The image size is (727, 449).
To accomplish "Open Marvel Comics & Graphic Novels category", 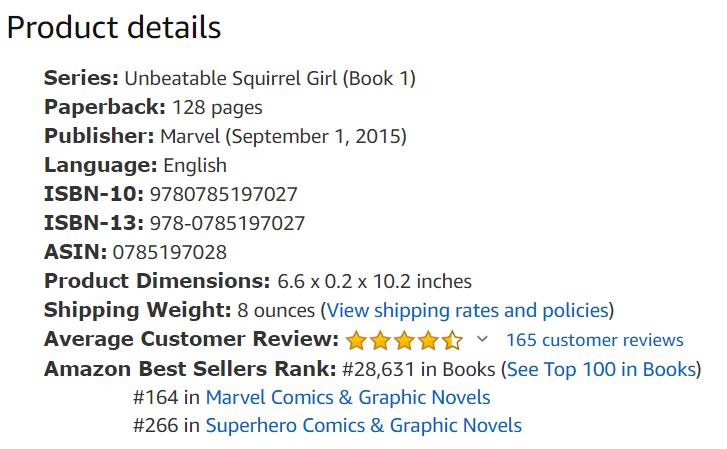I will 347,397.
